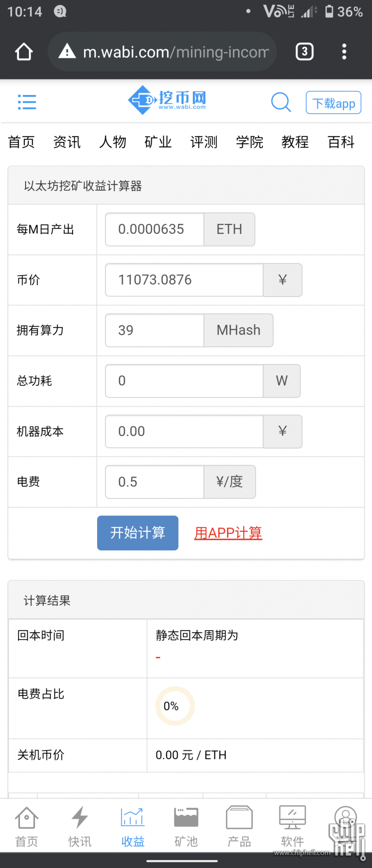Viewport: 372px width, 868px height.
Task: Go to browser home icon
Action: coord(24,52)
